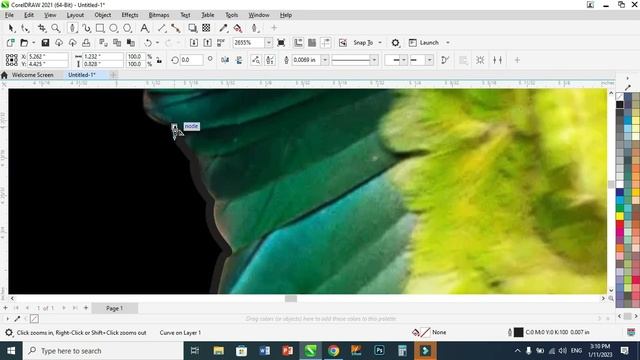Select the Rectangle tool
The height and width of the screenshot is (360, 640).
[x=100, y=28]
